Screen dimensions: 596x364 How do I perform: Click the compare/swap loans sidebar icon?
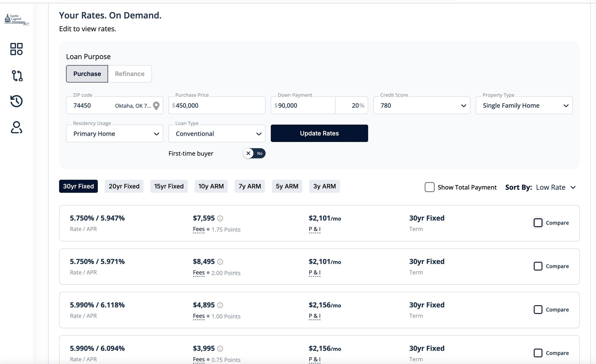point(17,75)
